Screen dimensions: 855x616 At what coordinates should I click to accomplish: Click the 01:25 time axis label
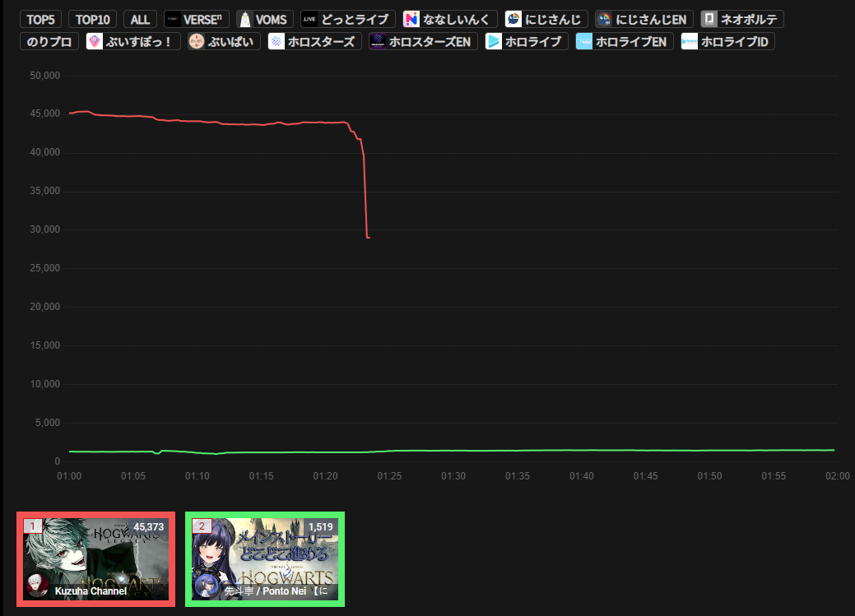389,476
